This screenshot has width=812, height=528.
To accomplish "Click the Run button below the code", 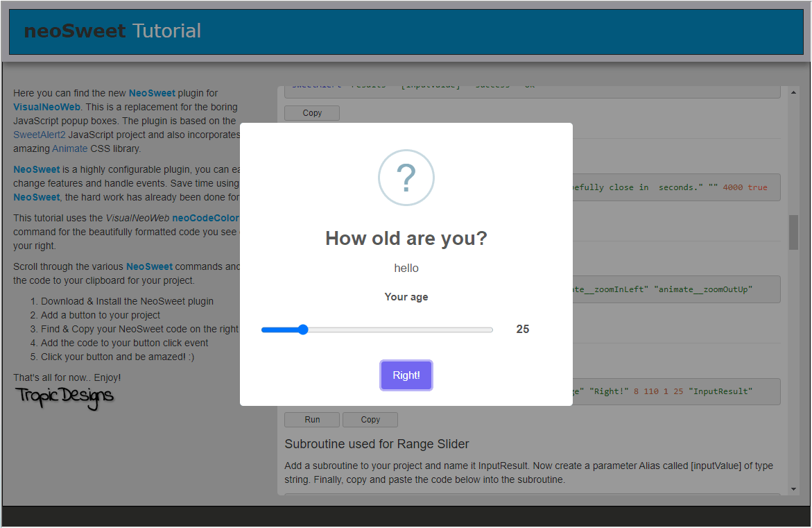I will [x=312, y=420].
